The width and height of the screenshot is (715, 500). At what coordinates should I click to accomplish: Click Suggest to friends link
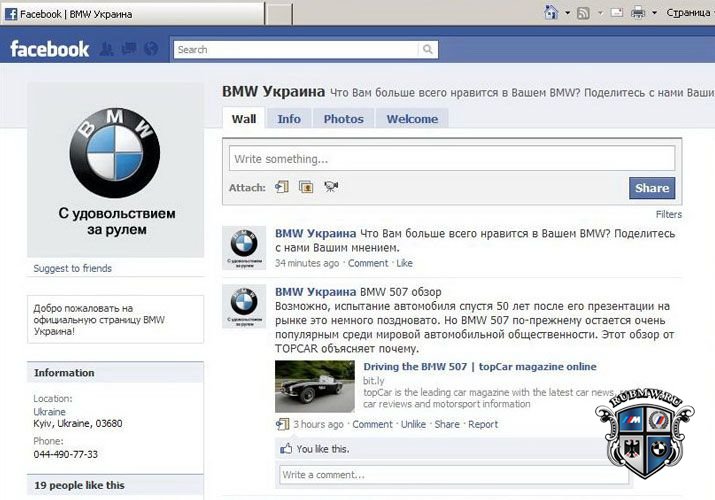pyautogui.click(x=73, y=268)
